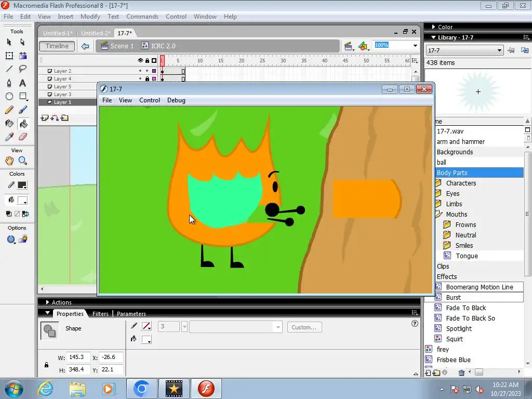Click the Swap Colors icon
The image size is (532, 399).
pyautogui.click(x=25, y=214)
